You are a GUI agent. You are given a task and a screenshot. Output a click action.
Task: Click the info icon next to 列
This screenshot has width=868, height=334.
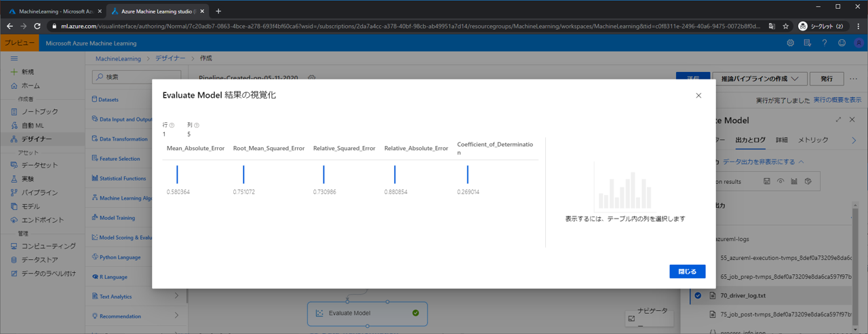[x=197, y=126]
